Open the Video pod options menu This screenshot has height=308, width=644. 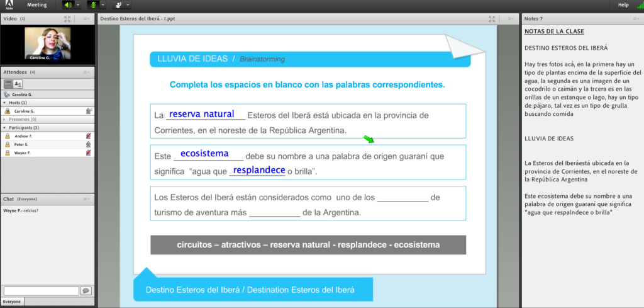pyautogui.click(x=87, y=19)
